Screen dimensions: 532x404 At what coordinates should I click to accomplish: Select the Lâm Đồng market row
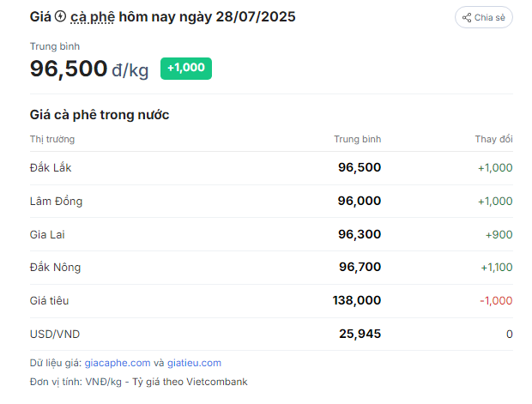(x=271, y=202)
